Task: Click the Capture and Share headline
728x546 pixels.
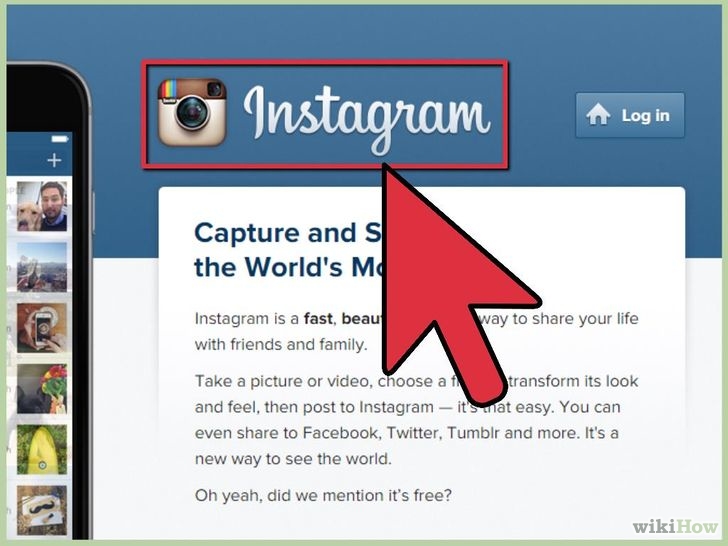Action: point(290,250)
